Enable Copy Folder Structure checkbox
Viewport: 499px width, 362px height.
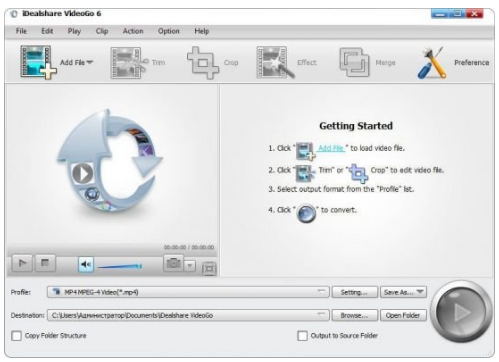pyautogui.click(x=16, y=336)
